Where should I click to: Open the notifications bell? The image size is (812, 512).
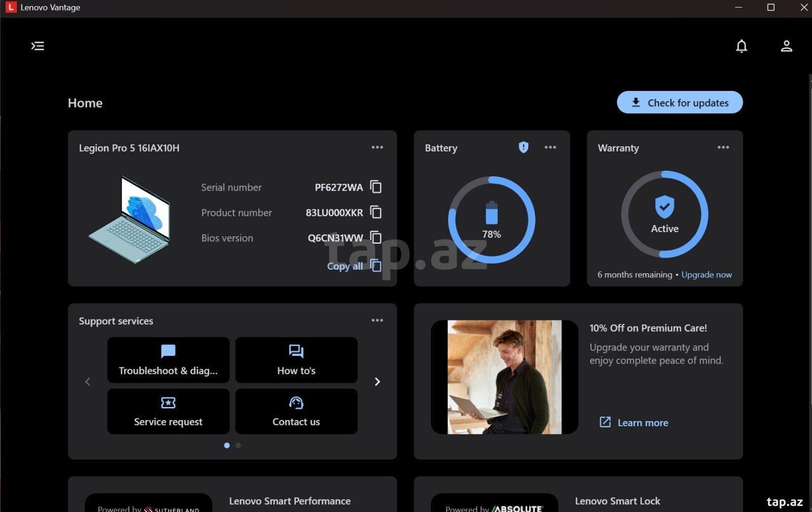741,46
